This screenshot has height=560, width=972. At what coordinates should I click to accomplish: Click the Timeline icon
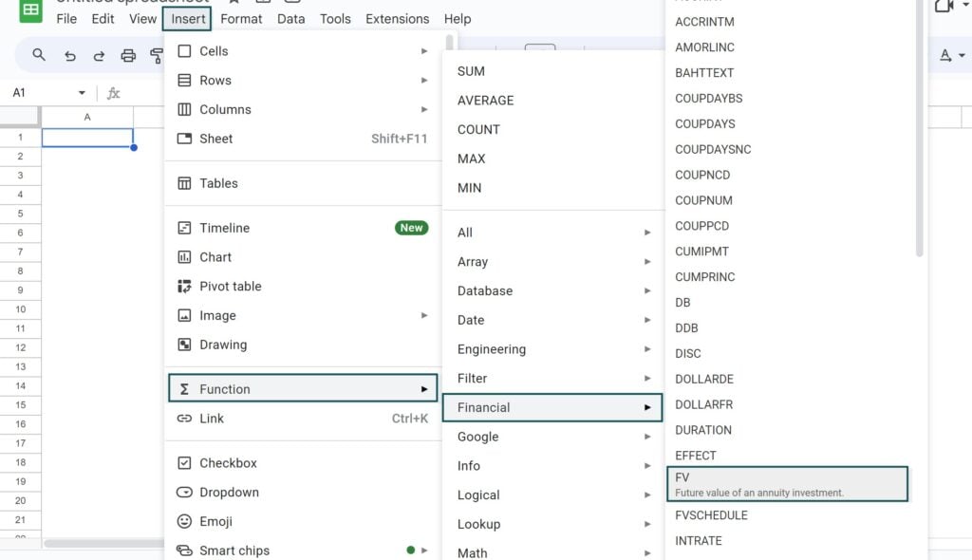[x=184, y=228]
